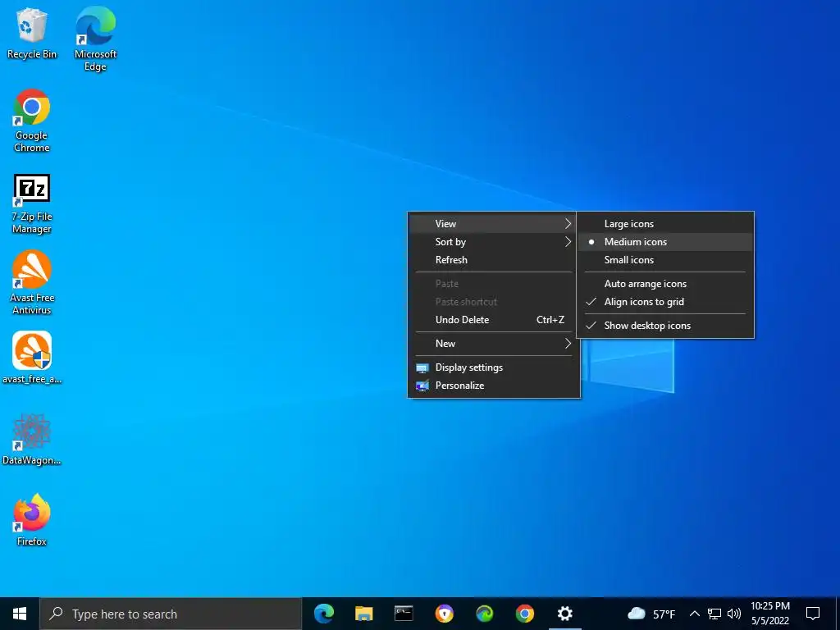This screenshot has width=840, height=630.
Task: Expand the New submenu
Action: click(x=493, y=344)
